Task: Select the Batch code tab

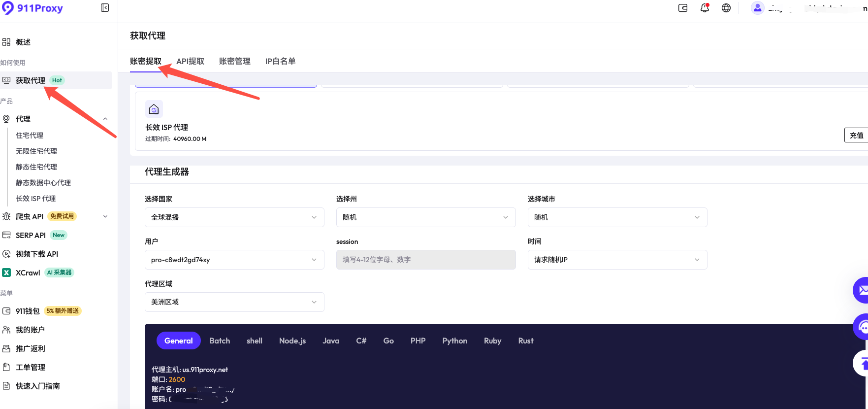Action: [220, 341]
